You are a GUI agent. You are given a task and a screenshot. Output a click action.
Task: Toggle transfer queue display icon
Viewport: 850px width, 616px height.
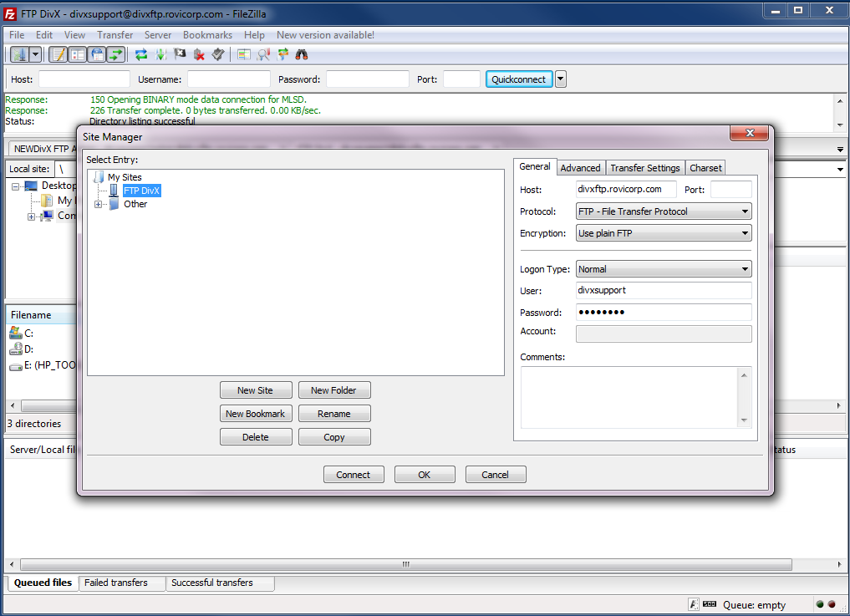coord(116,54)
